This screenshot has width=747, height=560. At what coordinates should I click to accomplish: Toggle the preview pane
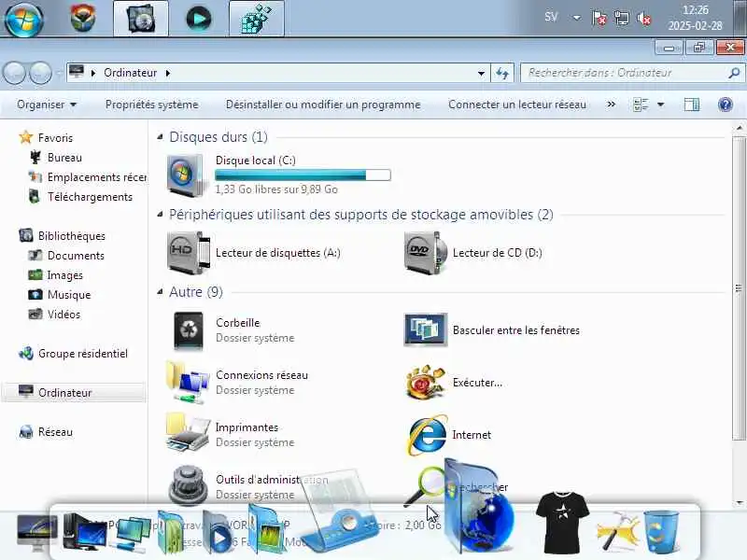(x=692, y=105)
